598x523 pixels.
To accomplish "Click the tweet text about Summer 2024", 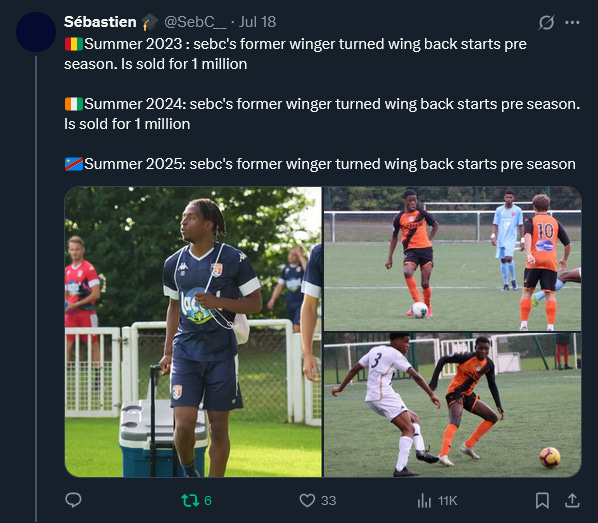I will pyautogui.click(x=322, y=114).
